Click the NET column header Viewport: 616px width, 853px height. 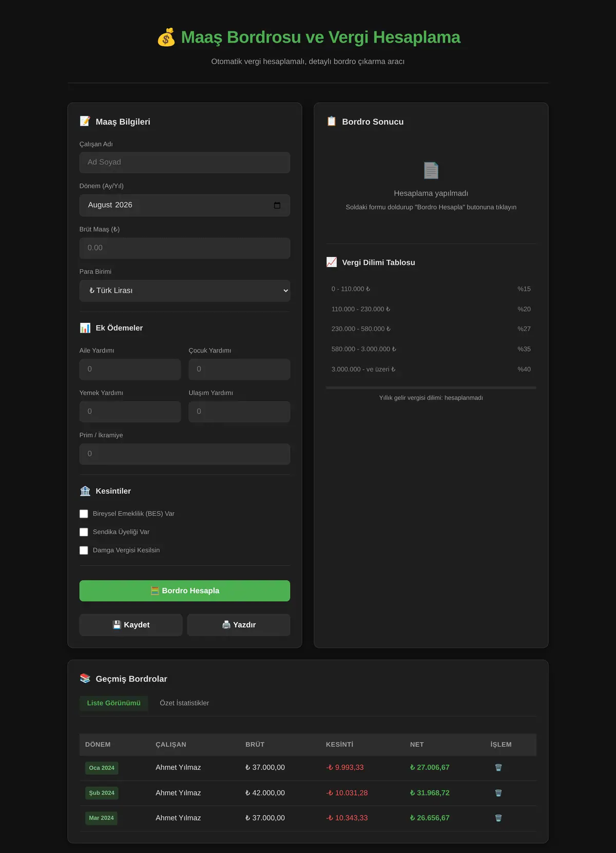417,745
